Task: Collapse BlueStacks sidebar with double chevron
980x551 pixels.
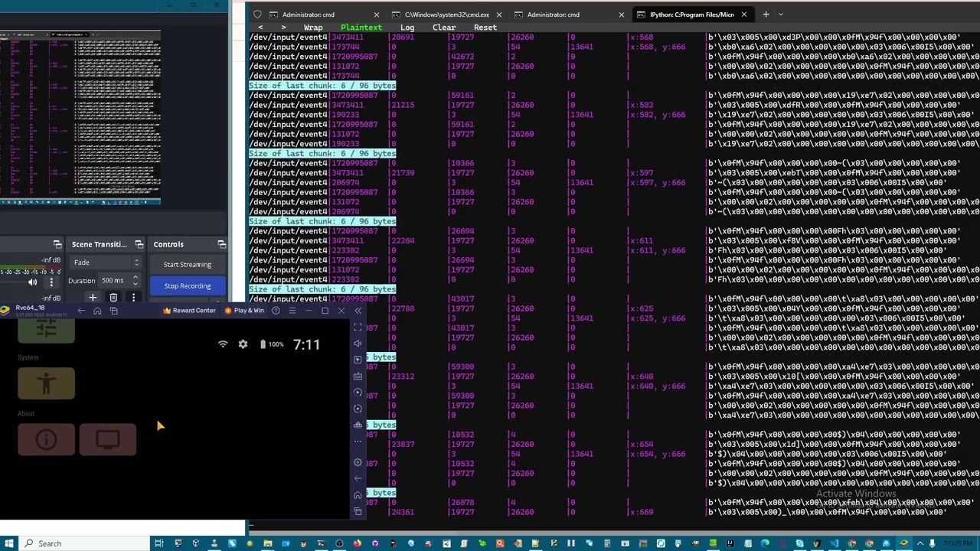Action: pyautogui.click(x=358, y=311)
